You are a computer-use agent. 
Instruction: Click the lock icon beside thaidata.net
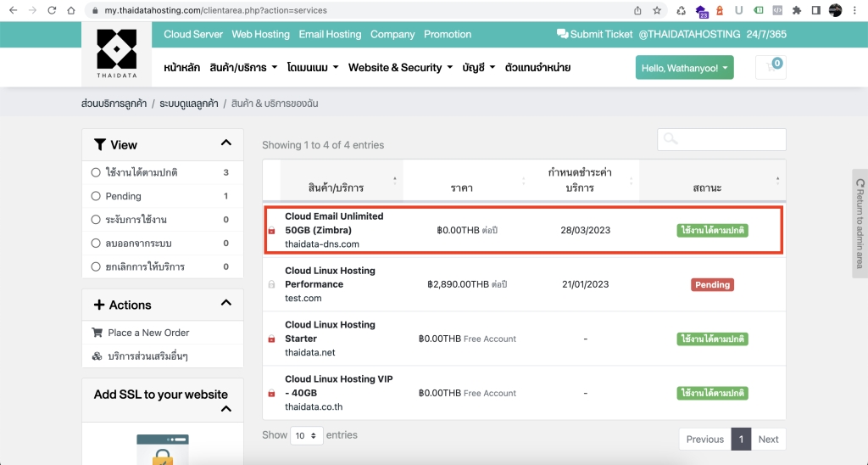tap(271, 339)
